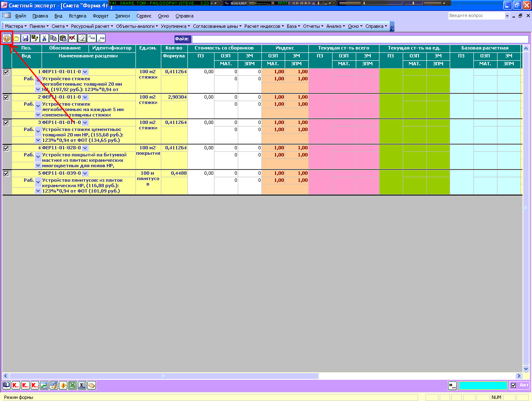
Task: Open a file with the yellow folder icon
Action: tap(16, 38)
